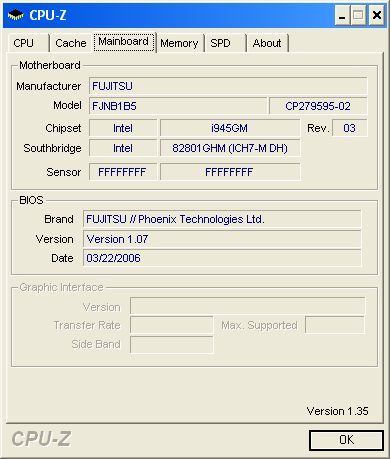Click the Side Band field
Image resolution: width=391 pixels, height=459 pixels.
tap(171, 344)
